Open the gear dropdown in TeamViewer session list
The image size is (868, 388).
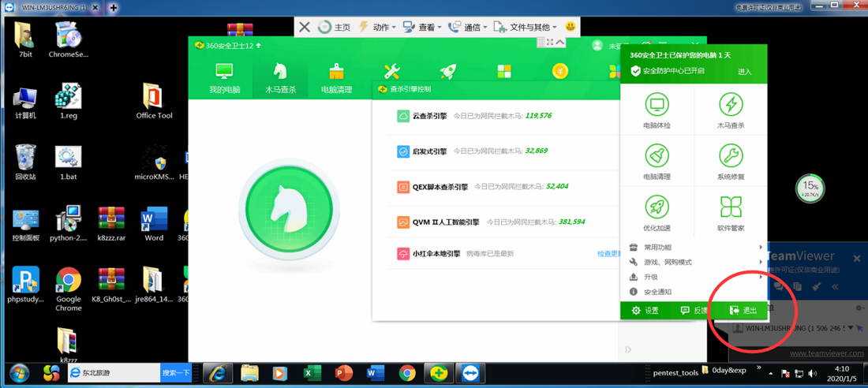point(859,308)
